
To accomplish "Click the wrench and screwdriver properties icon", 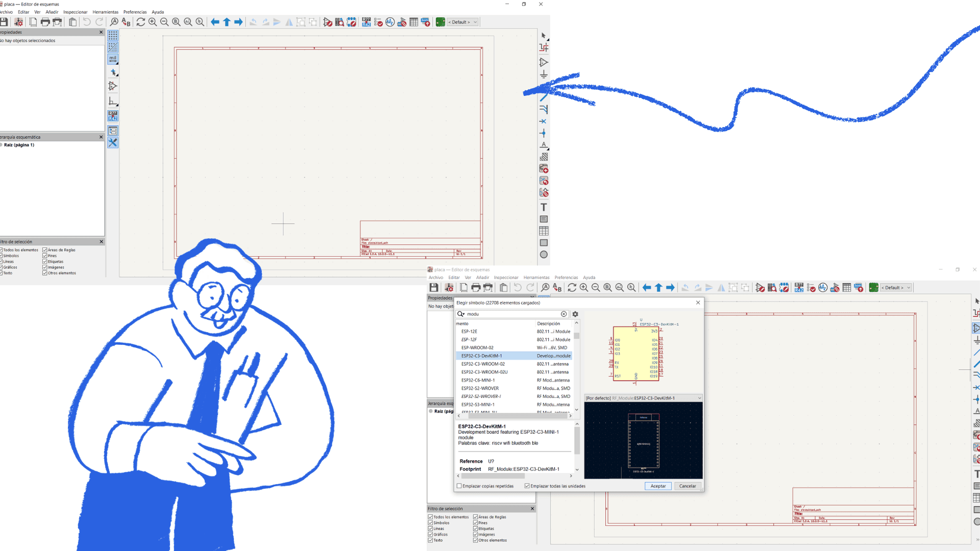I will (113, 143).
